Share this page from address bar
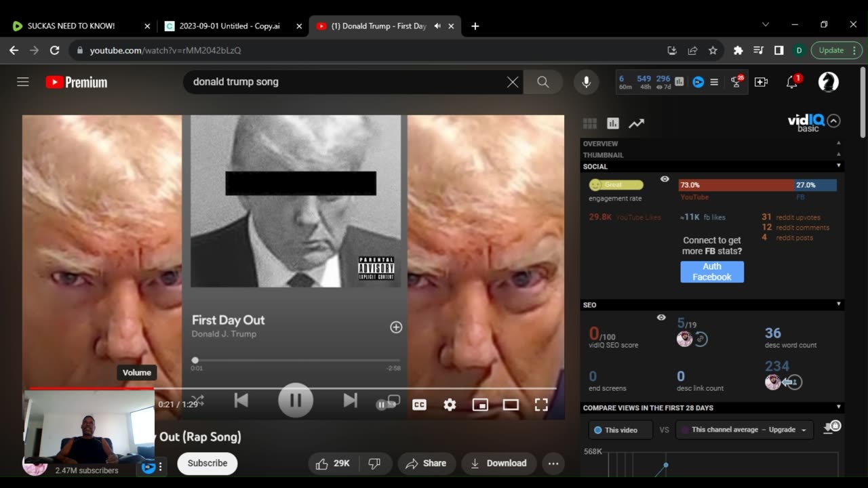Image resolution: width=868 pixels, height=488 pixels. pos(692,50)
